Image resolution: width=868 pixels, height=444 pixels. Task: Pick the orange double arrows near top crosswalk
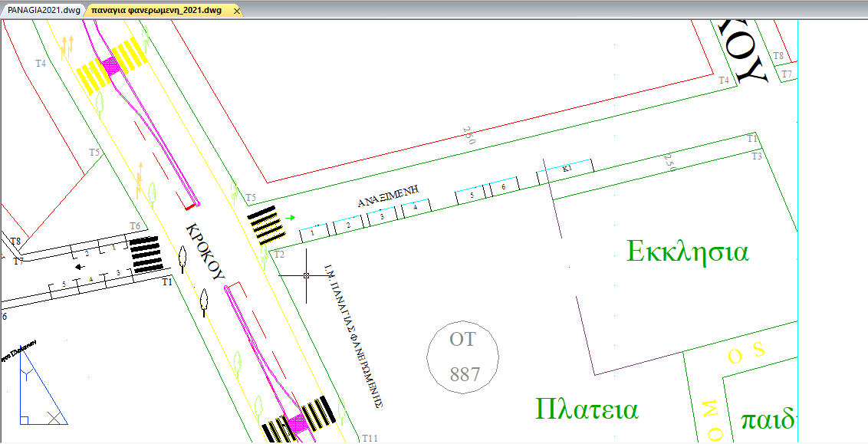67,43
